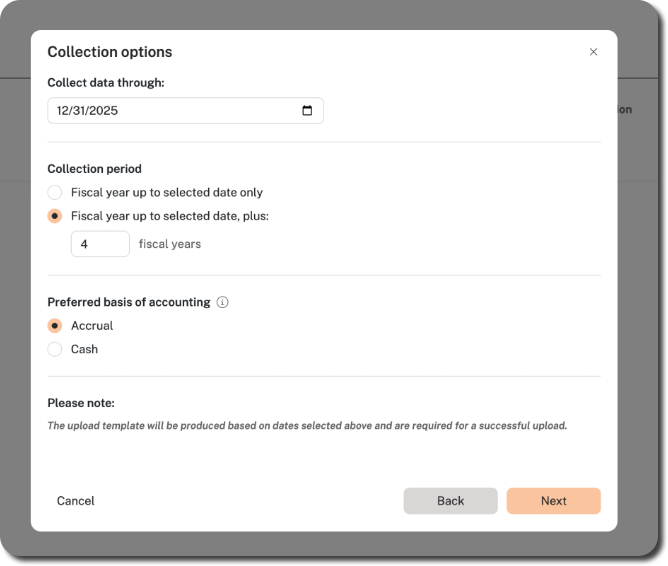
Task: Open the calendar date picker icon
Action: click(307, 111)
